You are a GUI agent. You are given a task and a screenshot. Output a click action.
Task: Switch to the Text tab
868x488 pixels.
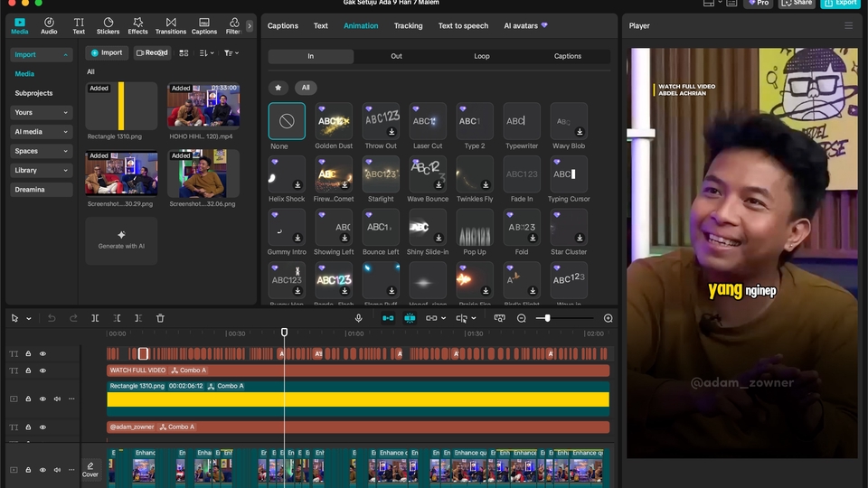[x=320, y=25]
